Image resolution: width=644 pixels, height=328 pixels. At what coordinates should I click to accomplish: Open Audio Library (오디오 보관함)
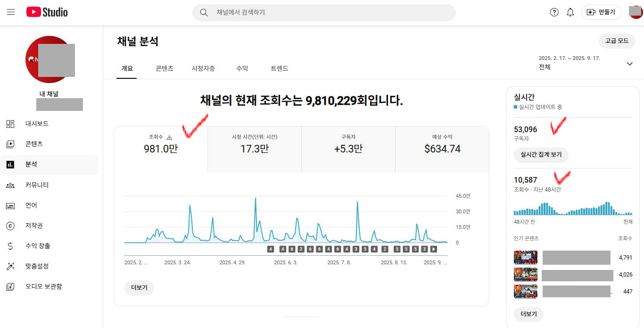tap(43, 286)
